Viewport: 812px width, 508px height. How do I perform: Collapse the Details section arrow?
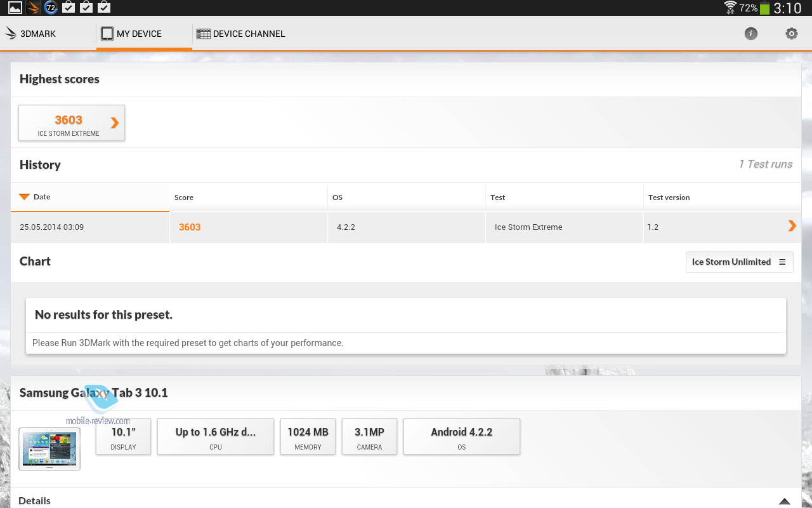click(x=785, y=501)
